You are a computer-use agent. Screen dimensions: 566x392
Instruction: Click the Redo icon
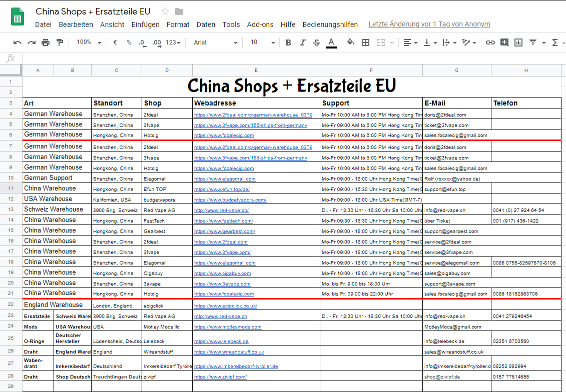tap(32, 42)
